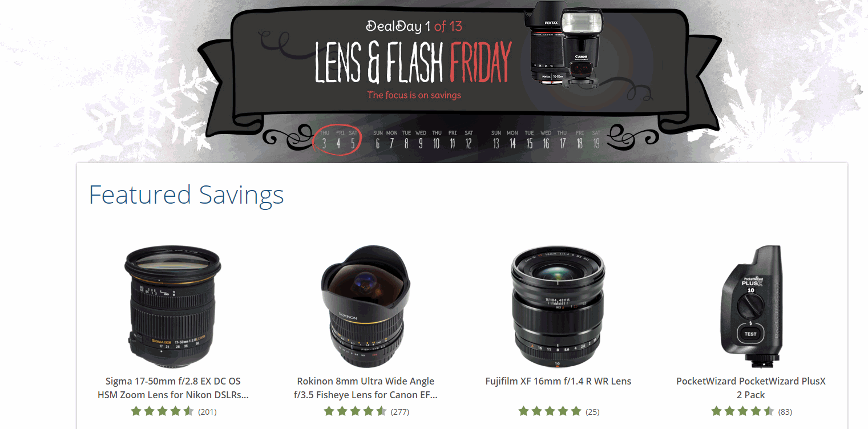Select Saturday the 19th on the deal calendar
This screenshot has height=429, width=868.
click(596, 140)
